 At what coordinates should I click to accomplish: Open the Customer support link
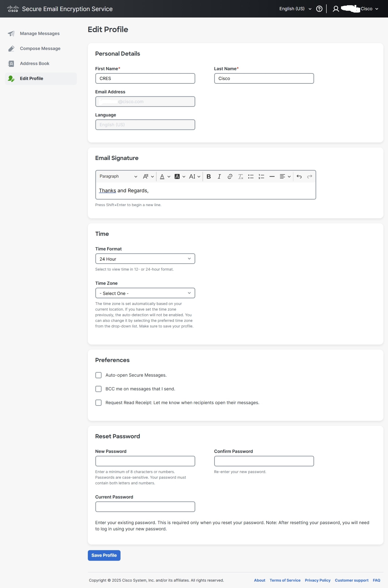pos(351,580)
